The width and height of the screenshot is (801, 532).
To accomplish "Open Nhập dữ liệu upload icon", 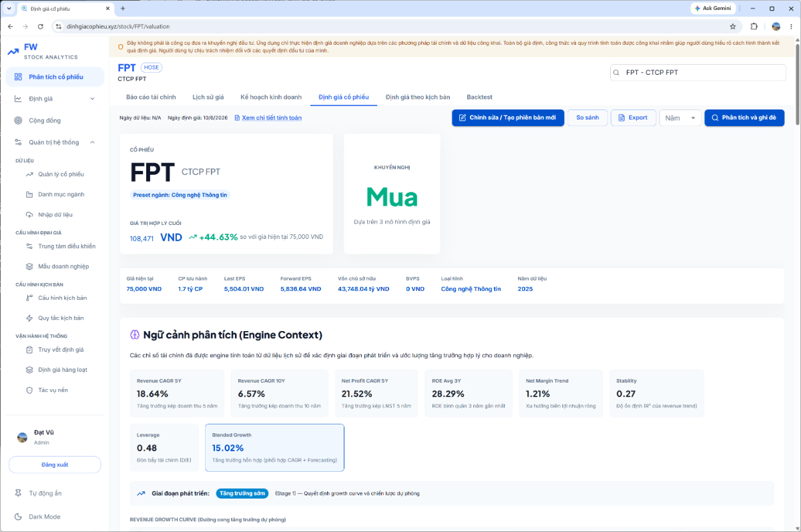I will (x=29, y=215).
